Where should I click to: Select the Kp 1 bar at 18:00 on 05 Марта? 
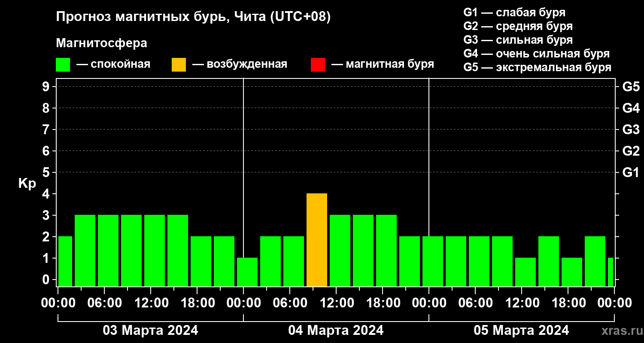point(572,272)
